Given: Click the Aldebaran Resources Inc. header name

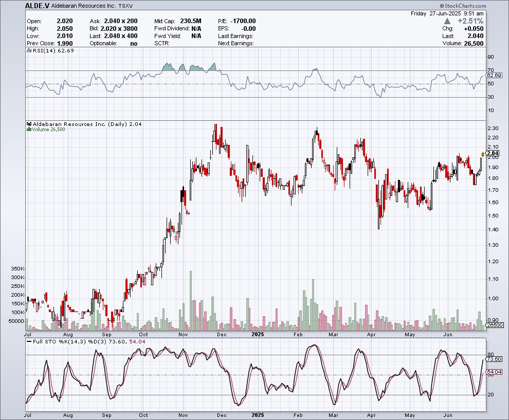Looking at the screenshot, I should 83,6.
